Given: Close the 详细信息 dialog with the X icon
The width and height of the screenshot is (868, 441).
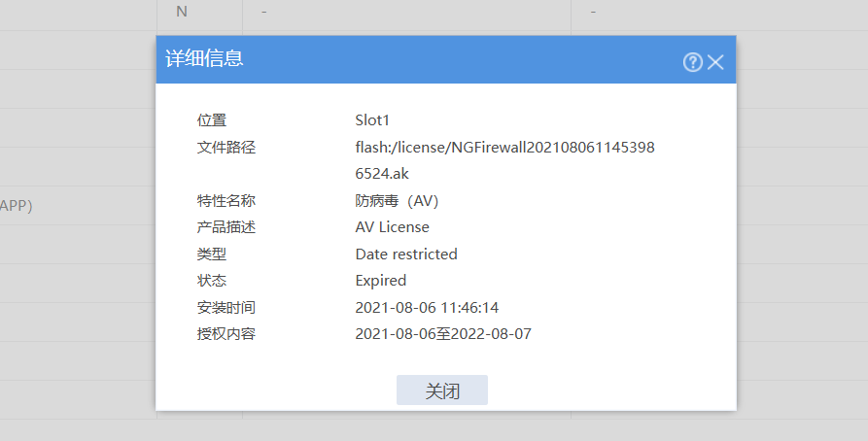Looking at the screenshot, I should [716, 62].
